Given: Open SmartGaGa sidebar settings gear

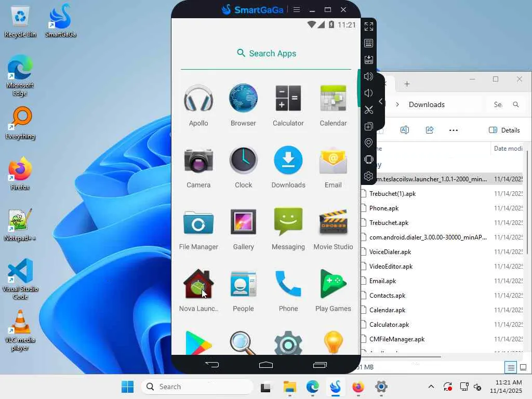Looking at the screenshot, I should 368,176.
